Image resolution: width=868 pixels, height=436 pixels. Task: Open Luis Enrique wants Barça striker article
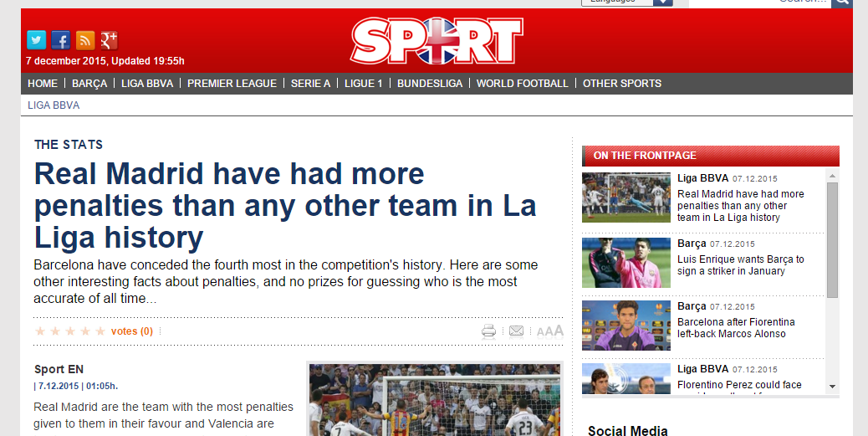point(741,264)
